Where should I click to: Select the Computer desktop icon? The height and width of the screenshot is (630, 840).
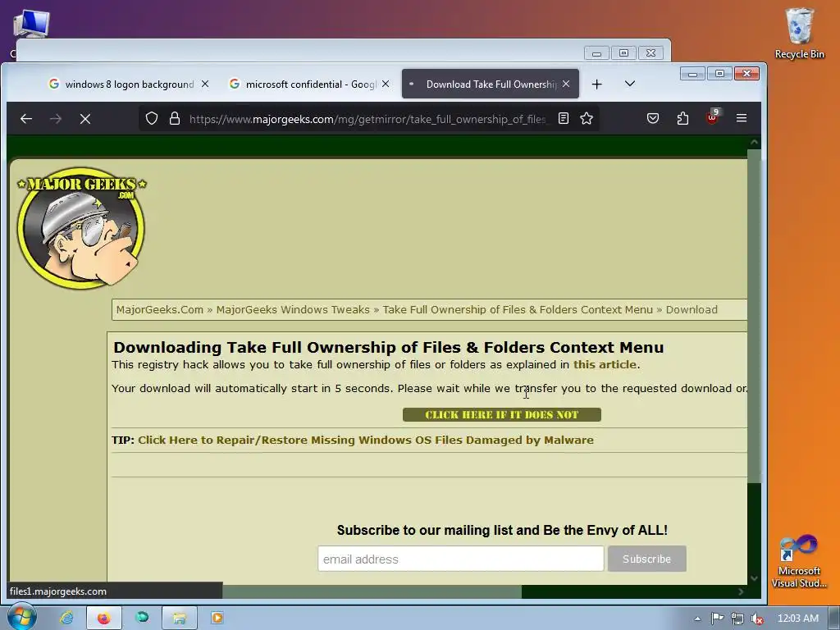[x=30, y=25]
